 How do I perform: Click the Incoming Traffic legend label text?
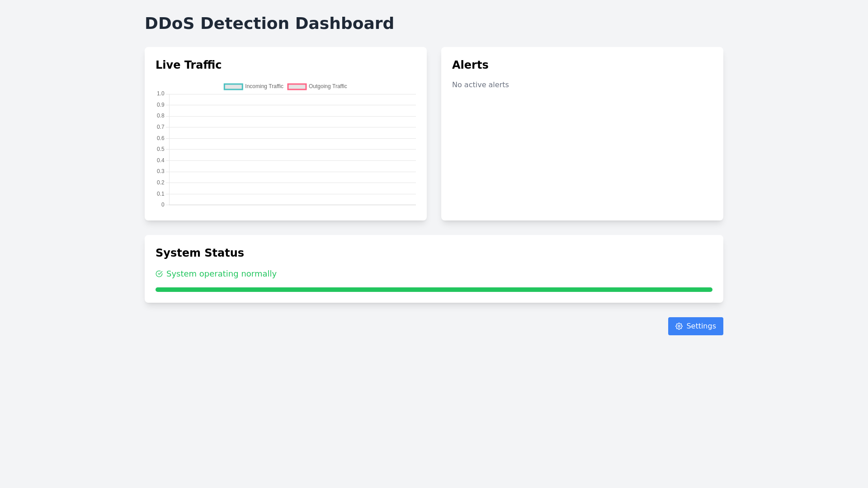click(264, 86)
